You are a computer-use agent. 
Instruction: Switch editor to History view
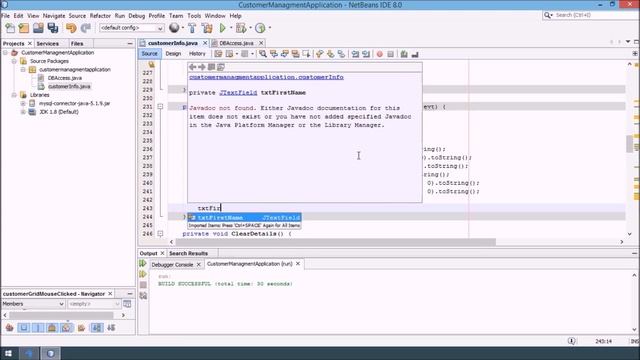pos(197,53)
